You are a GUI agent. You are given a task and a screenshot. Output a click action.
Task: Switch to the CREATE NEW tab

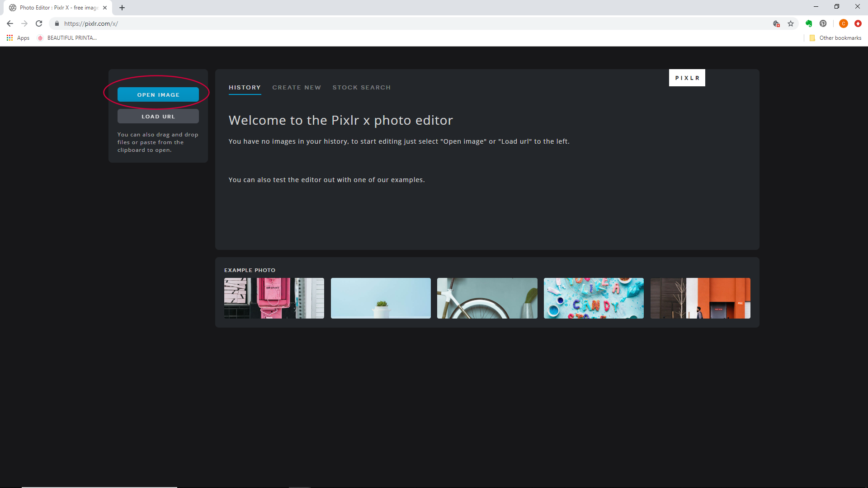[x=296, y=87]
